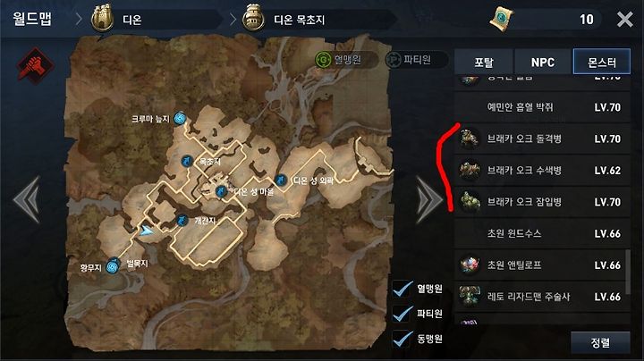
Task: Toggle the 파티원 checkbox
Action: pos(402,314)
